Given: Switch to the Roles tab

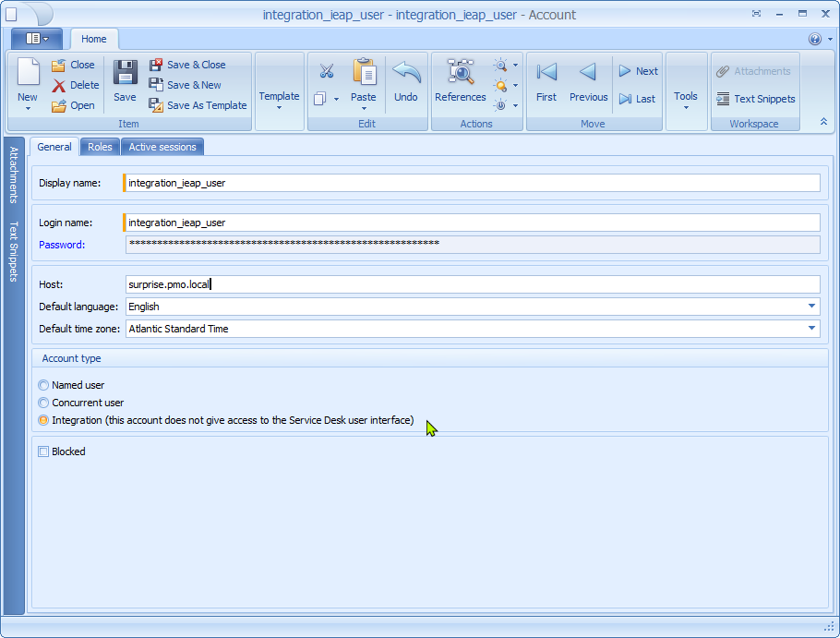Looking at the screenshot, I should [x=100, y=147].
